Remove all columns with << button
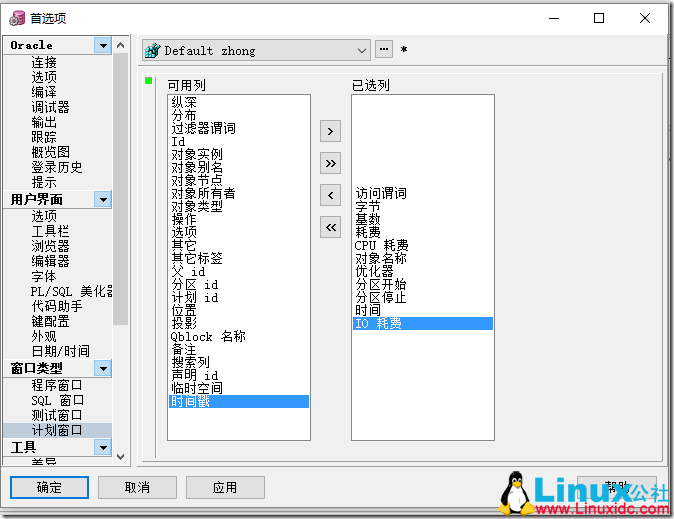Viewport: 674px width, 519px height. [330, 227]
